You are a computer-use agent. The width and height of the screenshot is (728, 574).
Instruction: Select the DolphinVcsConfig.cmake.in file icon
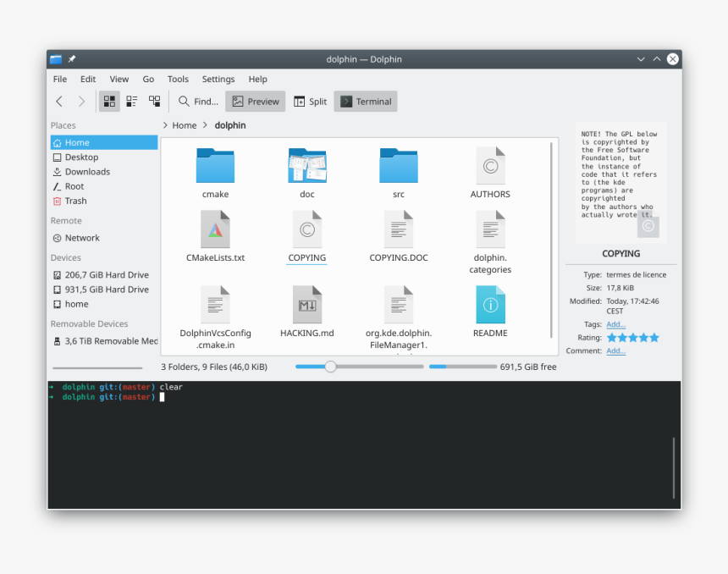pos(215,304)
